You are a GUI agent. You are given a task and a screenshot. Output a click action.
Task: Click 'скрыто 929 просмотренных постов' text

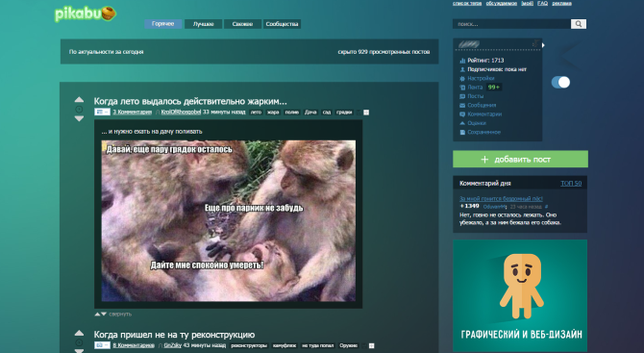(384, 52)
